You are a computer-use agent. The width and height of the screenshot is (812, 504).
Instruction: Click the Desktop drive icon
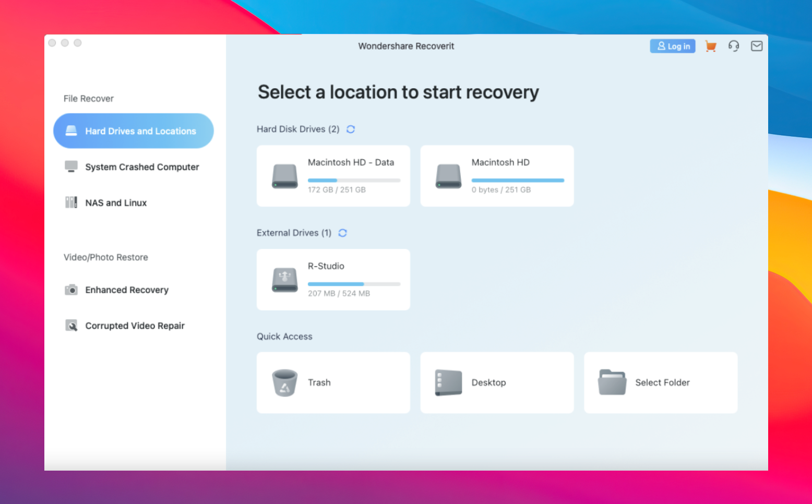[448, 383]
